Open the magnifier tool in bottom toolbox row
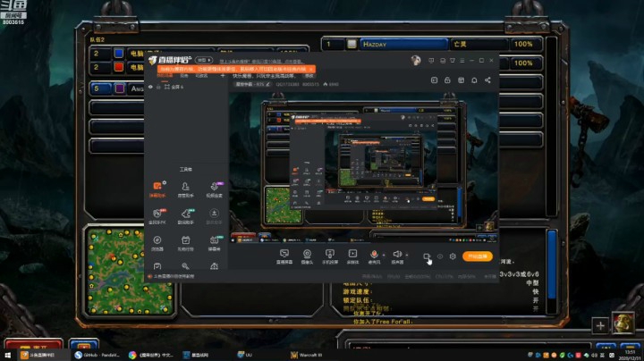Screen dimensions: 644x361 coord(186,266)
